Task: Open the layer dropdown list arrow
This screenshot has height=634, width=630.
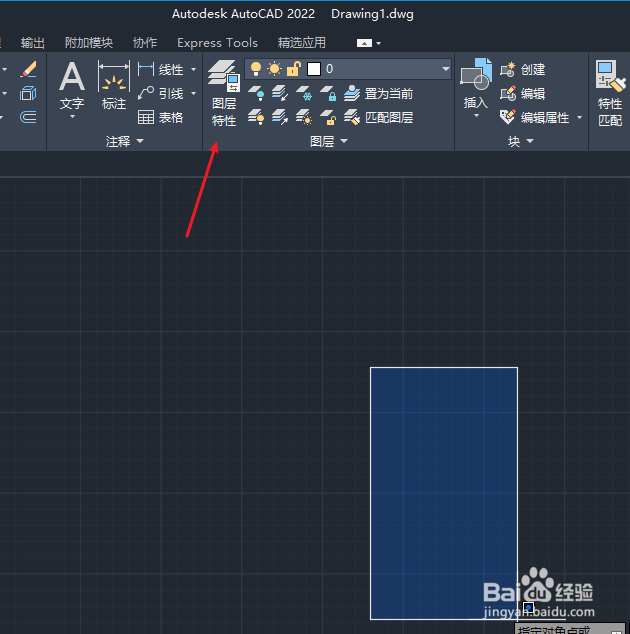Action: [x=446, y=69]
